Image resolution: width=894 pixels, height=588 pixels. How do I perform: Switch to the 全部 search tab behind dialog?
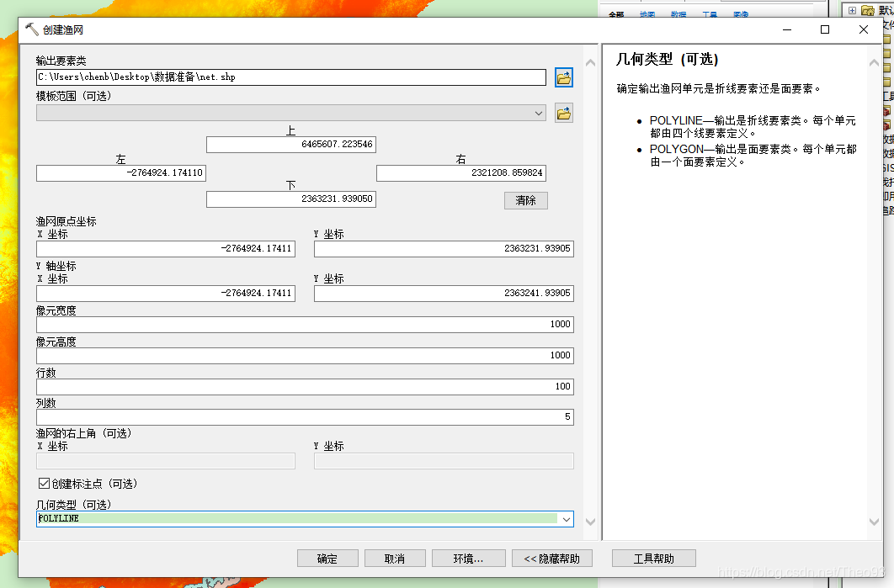click(x=616, y=14)
